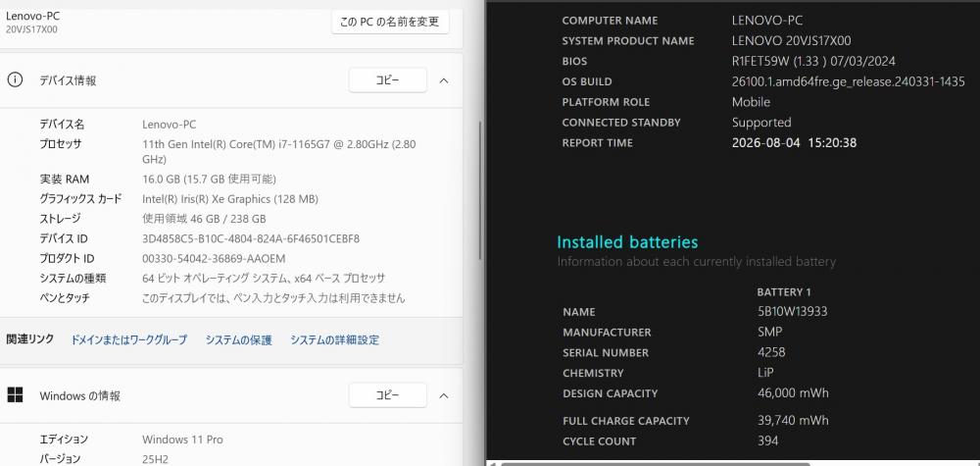Viewport: 980px width, 466px height.
Task: Select chemistry LiP value
Action: 765,373
